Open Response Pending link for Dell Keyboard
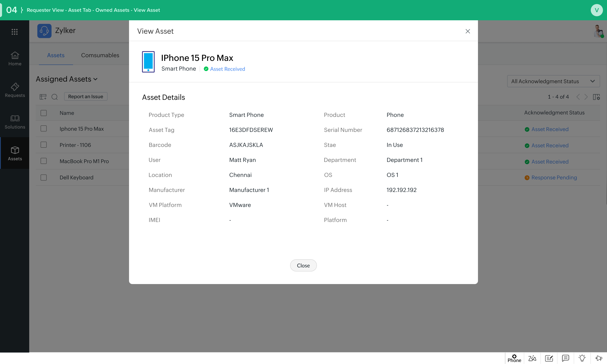607x364 pixels. [554, 177]
